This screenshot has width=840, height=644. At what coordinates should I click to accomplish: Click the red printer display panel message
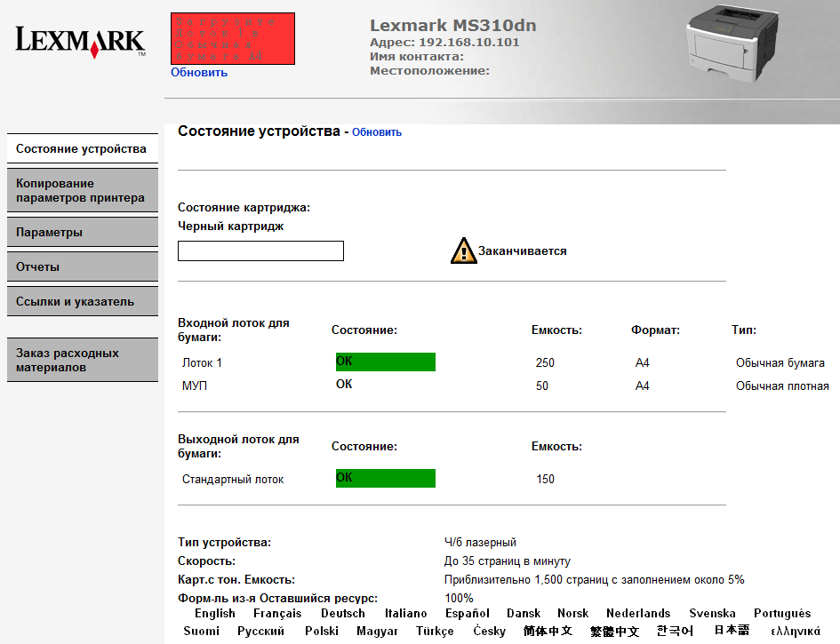pyautogui.click(x=233, y=38)
